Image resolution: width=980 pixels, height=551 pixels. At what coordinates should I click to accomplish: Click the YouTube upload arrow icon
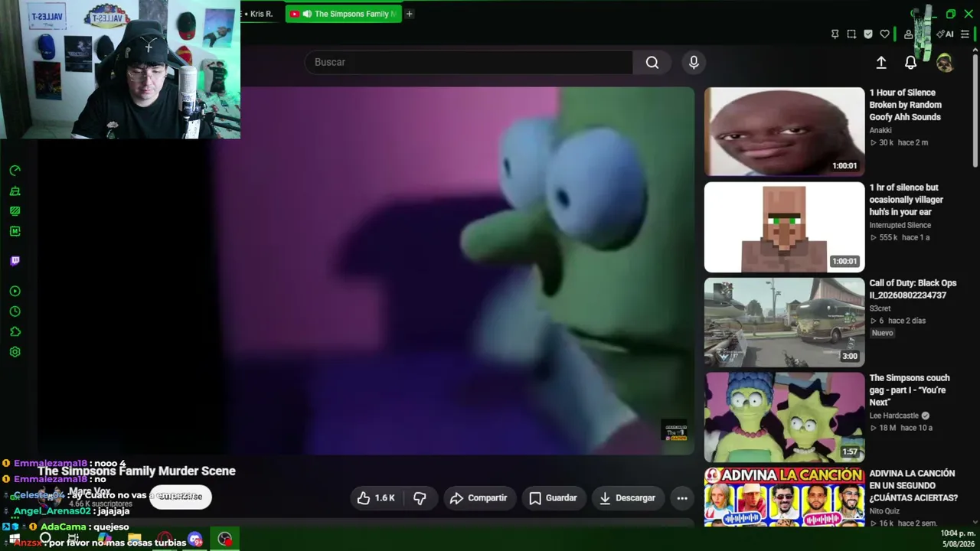point(881,63)
